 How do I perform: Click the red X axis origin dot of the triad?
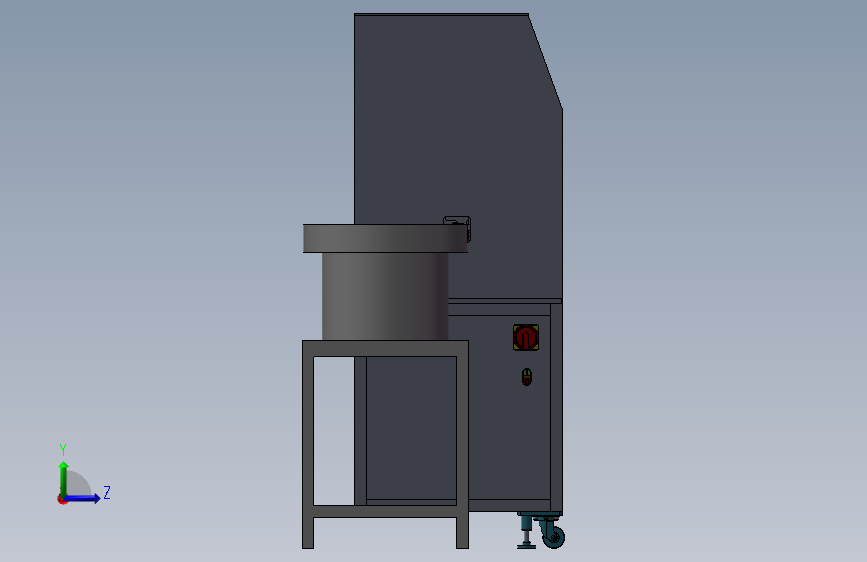(62, 500)
